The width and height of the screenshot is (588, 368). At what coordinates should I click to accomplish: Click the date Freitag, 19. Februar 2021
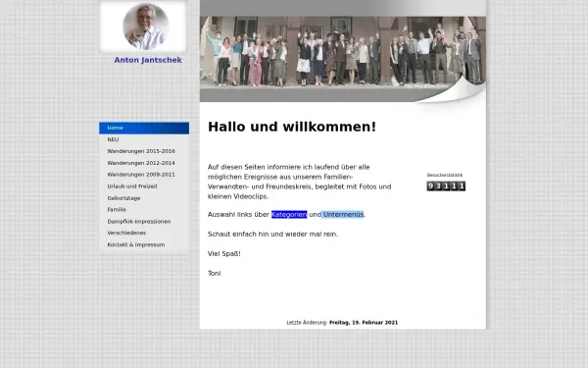(364, 322)
